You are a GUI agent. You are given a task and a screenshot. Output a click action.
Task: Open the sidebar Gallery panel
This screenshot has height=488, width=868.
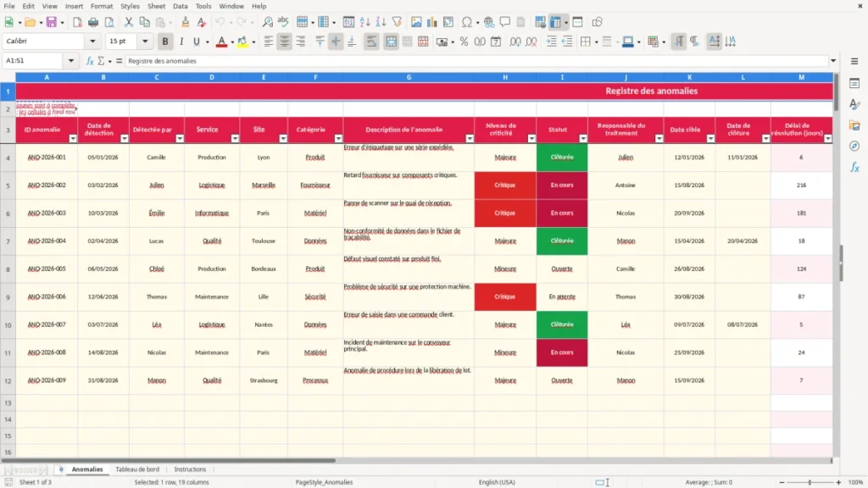coord(854,125)
